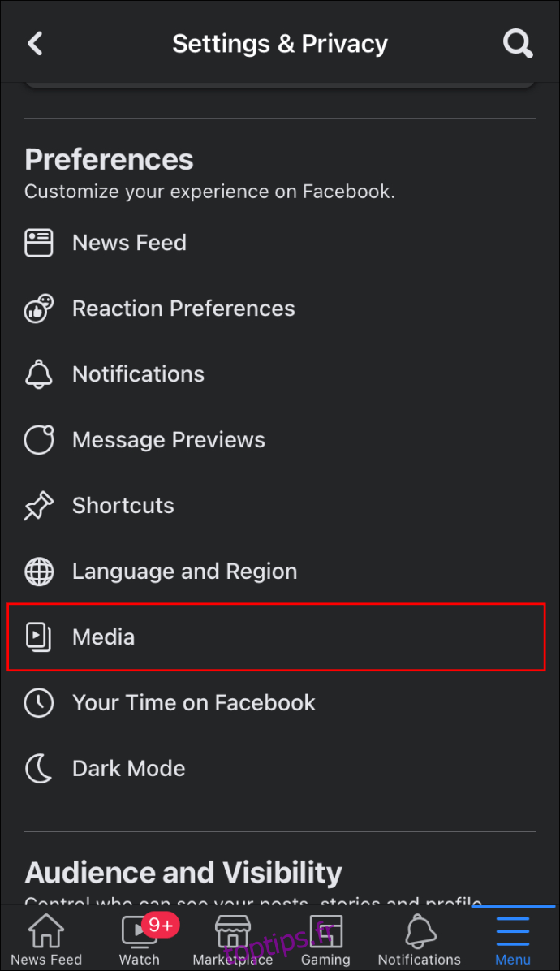Open Media settings

point(276,637)
